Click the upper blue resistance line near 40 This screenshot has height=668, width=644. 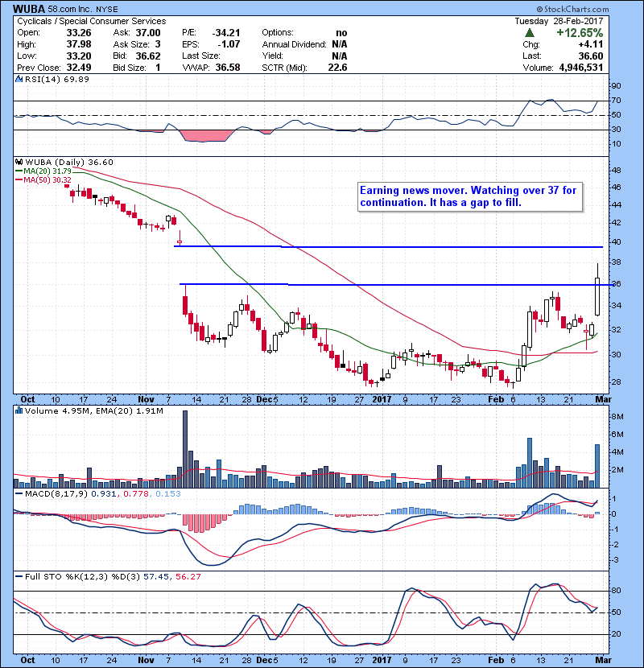pos(388,246)
